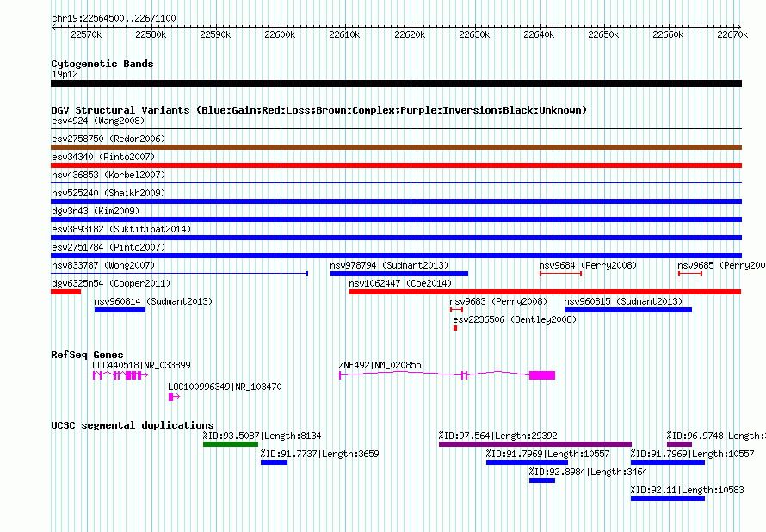
Task: Click the tiny esv2236506 Bentley2008 red mark
Action: tap(455, 328)
